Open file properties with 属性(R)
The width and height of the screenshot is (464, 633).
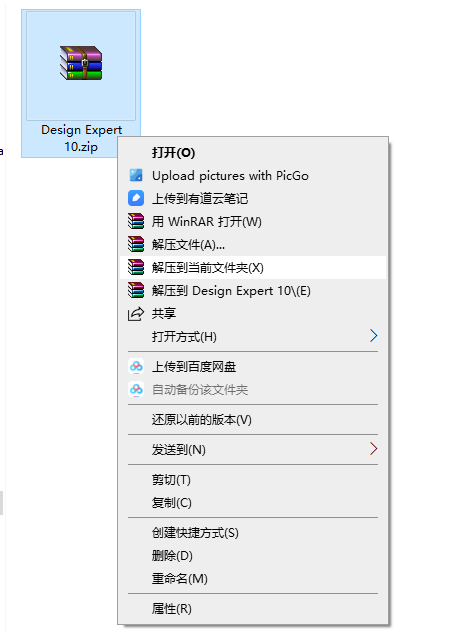click(x=253, y=609)
